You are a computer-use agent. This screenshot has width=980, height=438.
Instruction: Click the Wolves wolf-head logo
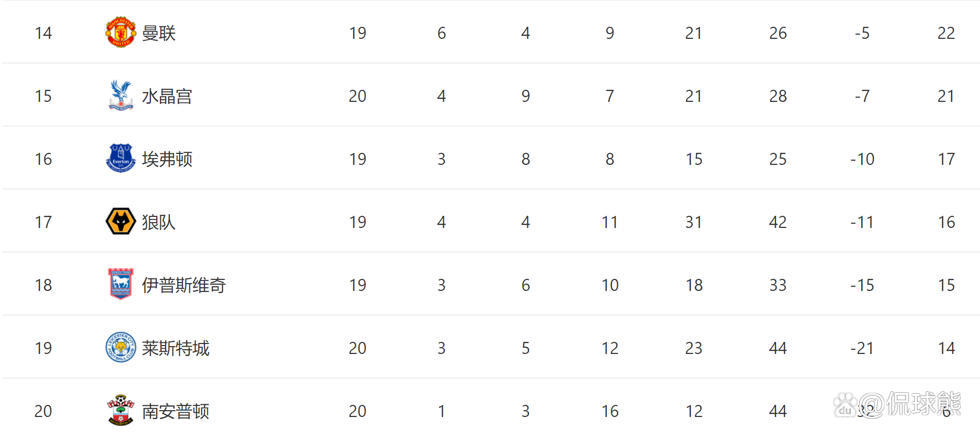(120, 222)
